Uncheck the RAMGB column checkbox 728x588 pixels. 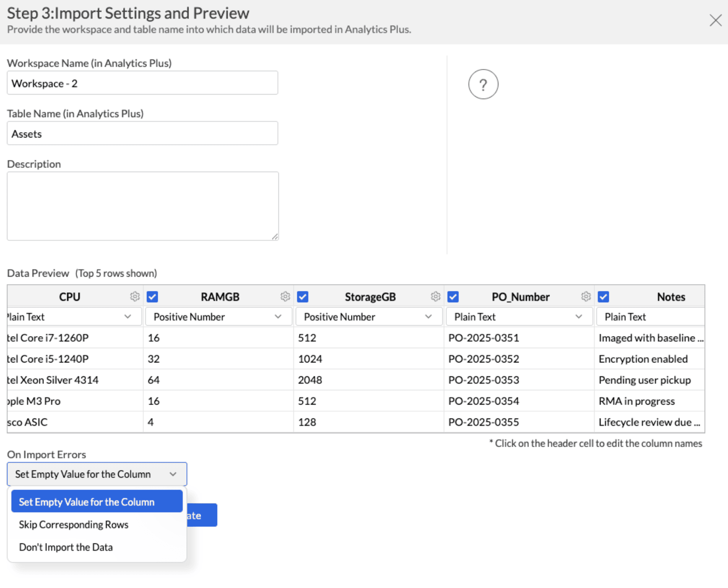click(x=152, y=297)
